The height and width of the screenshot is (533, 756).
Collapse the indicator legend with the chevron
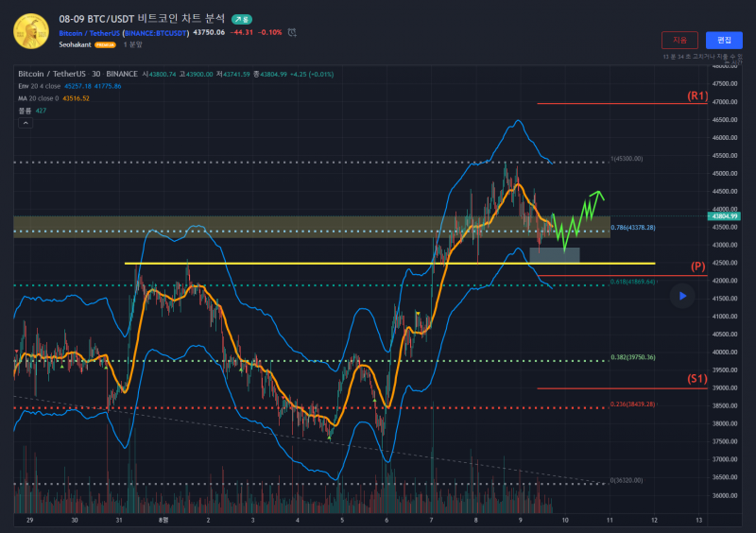(x=26, y=123)
